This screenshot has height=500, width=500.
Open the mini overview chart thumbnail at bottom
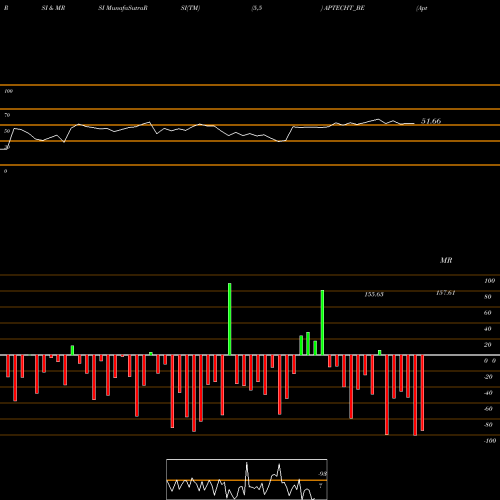coord(247,479)
